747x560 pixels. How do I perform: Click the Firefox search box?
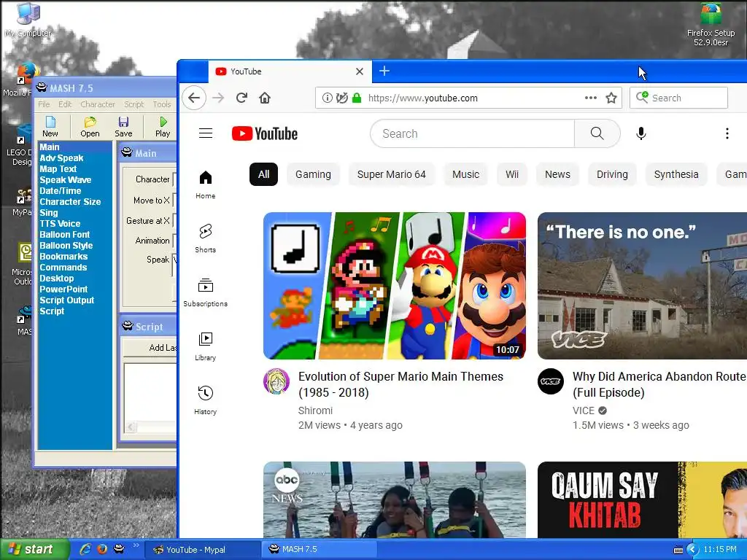point(679,98)
